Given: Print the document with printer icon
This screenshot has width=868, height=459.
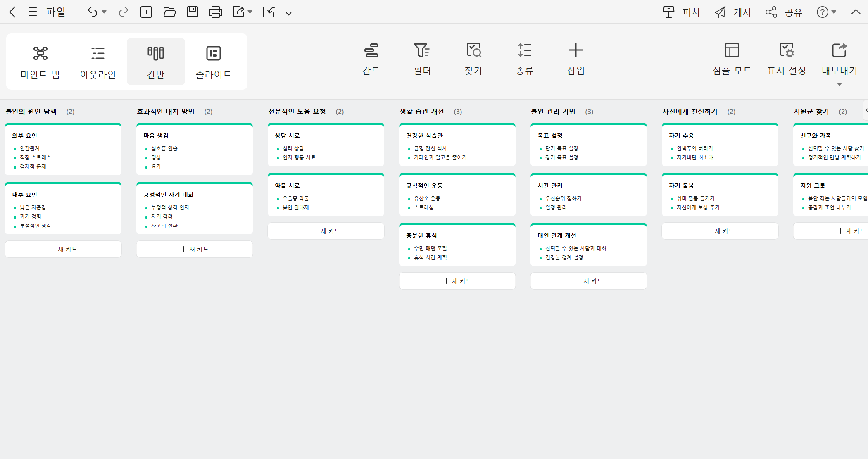Looking at the screenshot, I should pos(216,12).
